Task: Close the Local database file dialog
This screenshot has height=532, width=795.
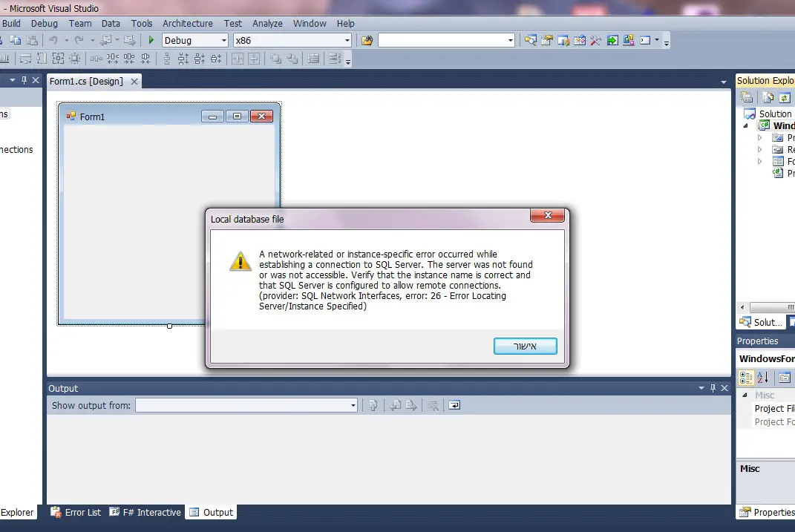Action: [x=548, y=216]
